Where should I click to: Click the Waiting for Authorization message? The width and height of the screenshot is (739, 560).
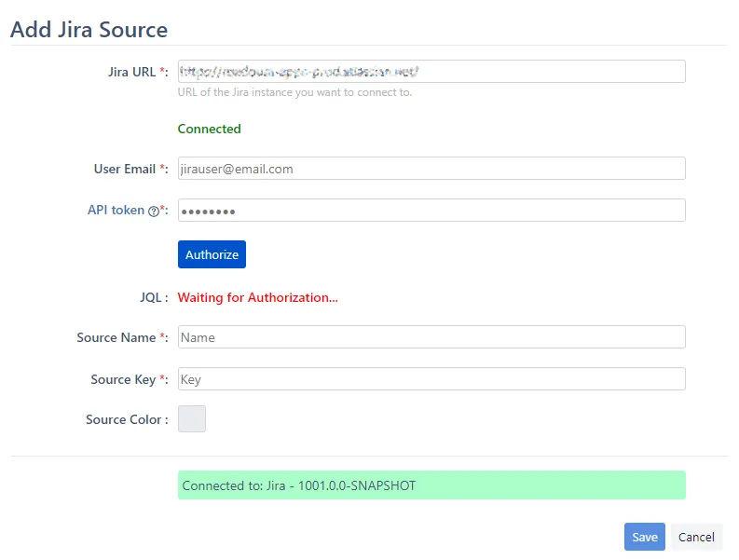tap(258, 297)
